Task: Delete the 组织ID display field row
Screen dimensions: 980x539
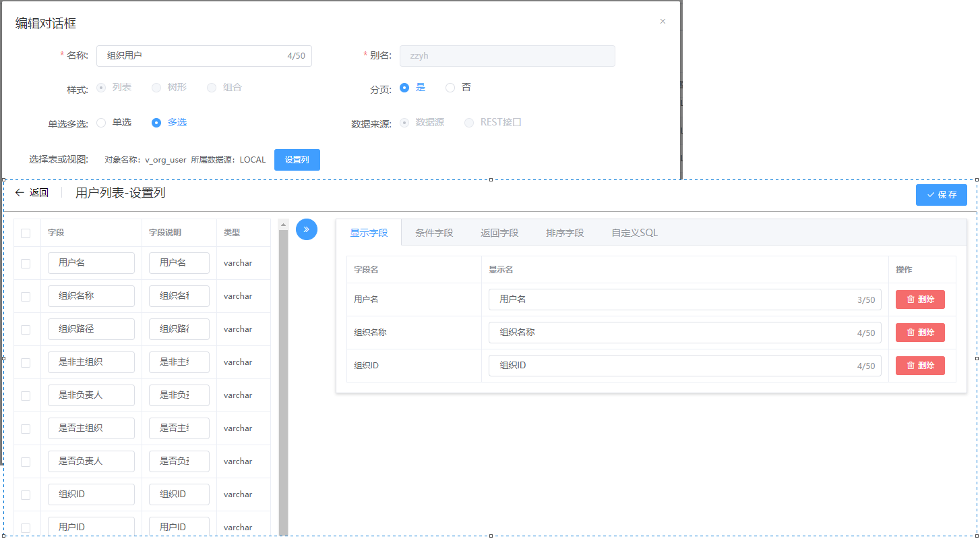Action: (919, 366)
